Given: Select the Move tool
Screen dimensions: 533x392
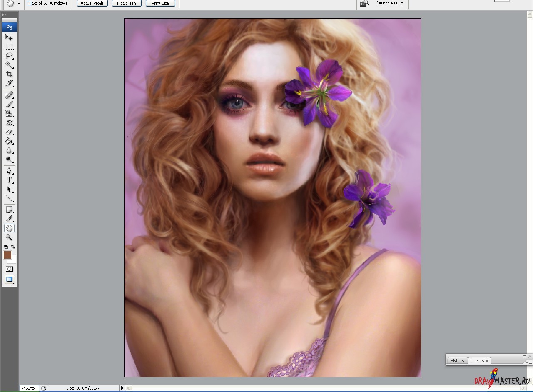Looking at the screenshot, I should coord(9,37).
